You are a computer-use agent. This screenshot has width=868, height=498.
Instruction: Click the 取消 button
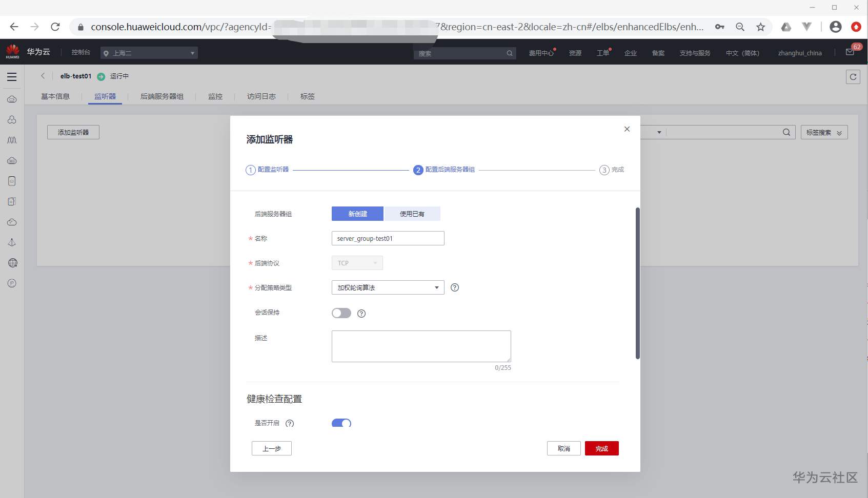click(564, 448)
